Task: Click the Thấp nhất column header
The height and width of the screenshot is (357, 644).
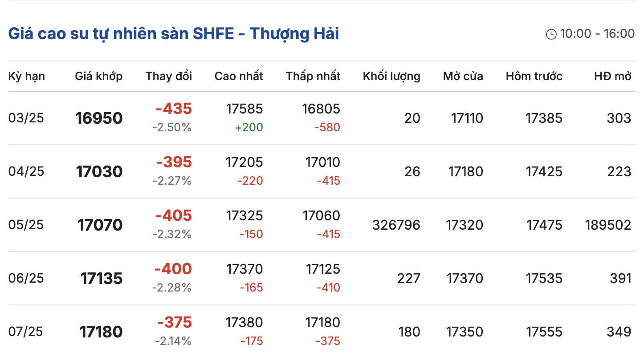Action: point(313,76)
